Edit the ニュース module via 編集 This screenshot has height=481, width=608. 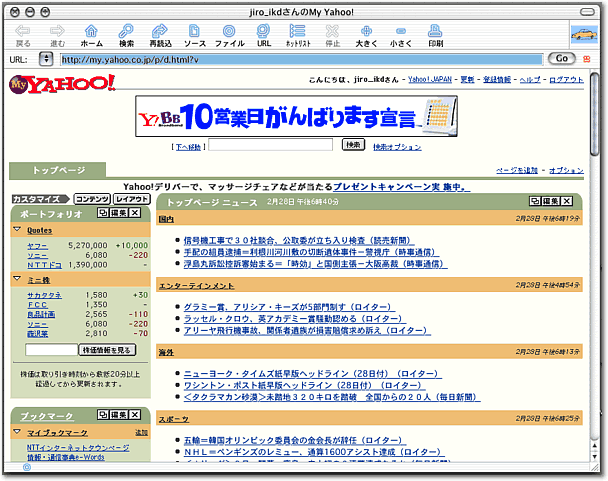click(551, 201)
